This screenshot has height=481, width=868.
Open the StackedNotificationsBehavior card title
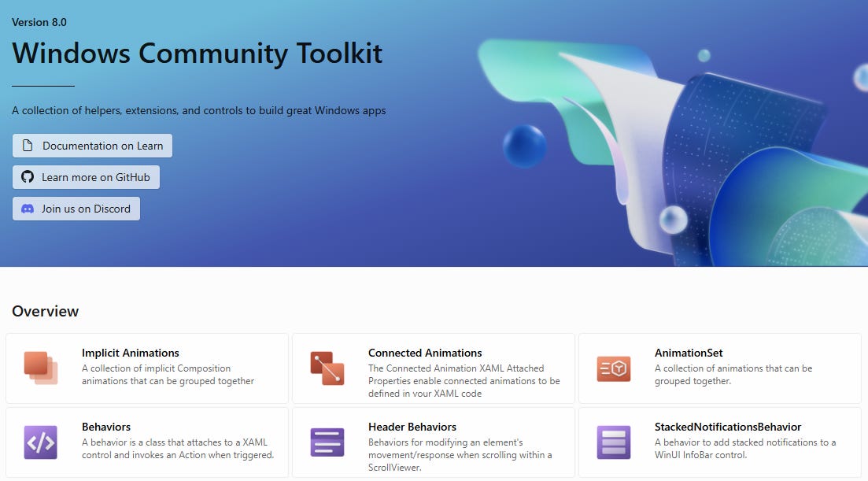[x=728, y=427]
